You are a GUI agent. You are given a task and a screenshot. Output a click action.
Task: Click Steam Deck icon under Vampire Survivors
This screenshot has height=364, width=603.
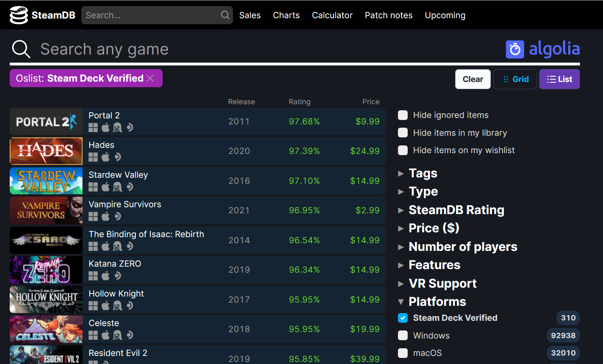tap(118, 217)
